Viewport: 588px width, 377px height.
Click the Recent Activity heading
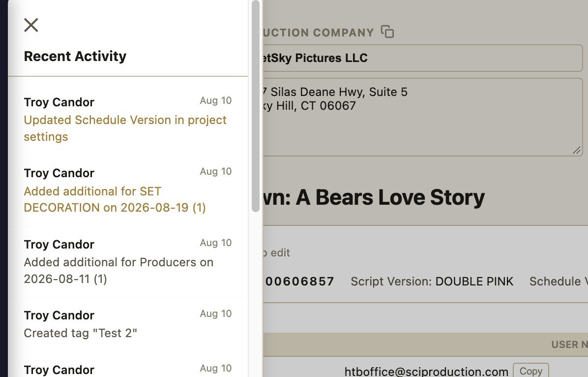tap(75, 56)
